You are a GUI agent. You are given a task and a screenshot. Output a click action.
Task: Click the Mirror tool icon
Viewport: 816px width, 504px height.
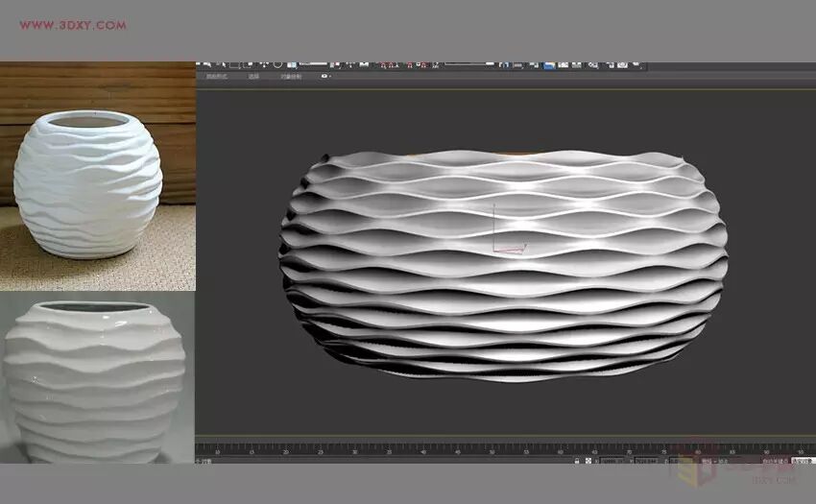point(504,64)
